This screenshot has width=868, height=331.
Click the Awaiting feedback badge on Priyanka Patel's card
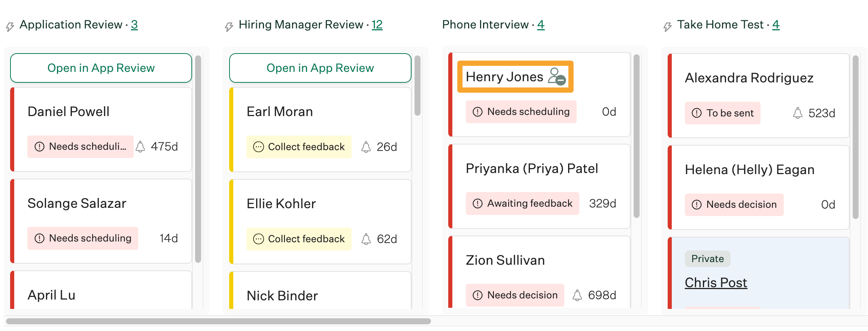tap(522, 203)
